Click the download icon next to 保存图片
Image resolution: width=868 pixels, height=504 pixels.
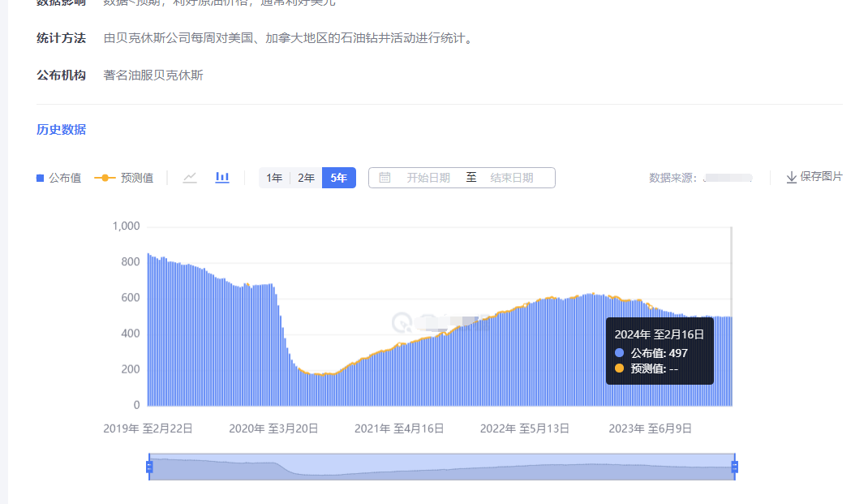tap(791, 177)
